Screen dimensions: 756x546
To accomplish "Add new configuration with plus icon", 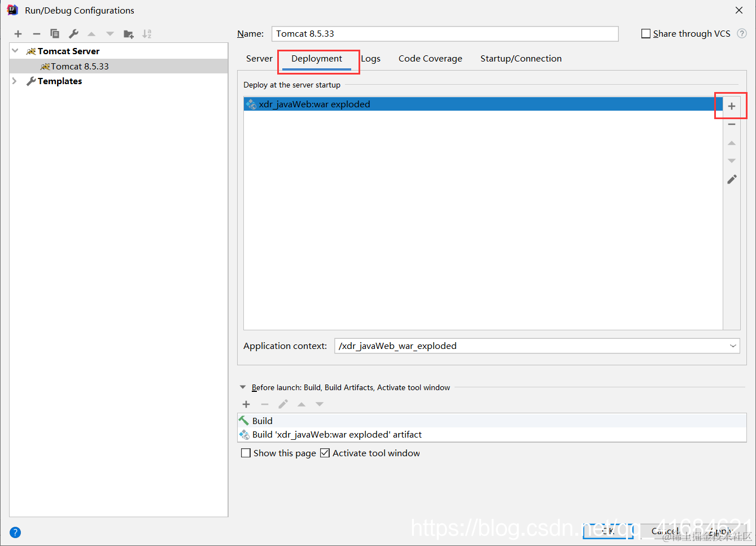I will point(18,34).
